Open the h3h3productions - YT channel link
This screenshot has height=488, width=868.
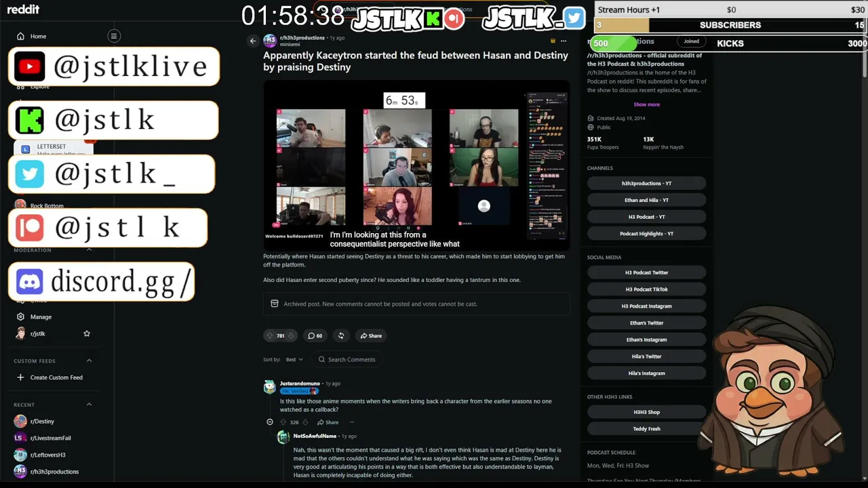point(646,183)
